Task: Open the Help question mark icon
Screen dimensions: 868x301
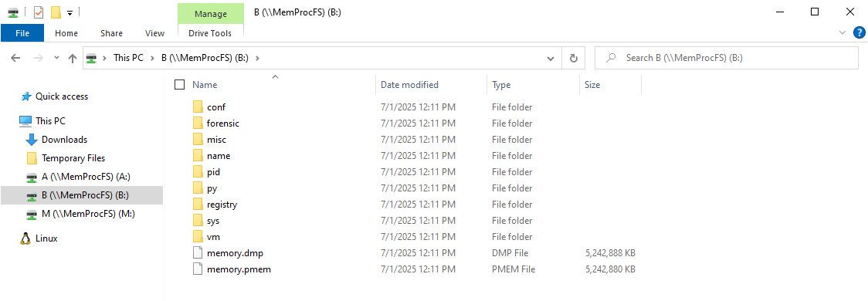Action: 860,32
